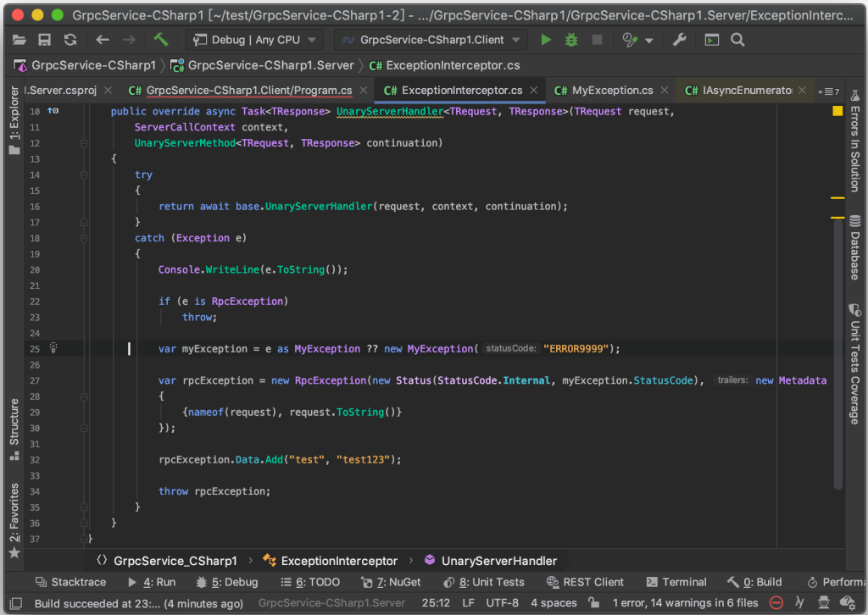Open the 0: Build tool window
868x615 pixels.
tap(754, 582)
